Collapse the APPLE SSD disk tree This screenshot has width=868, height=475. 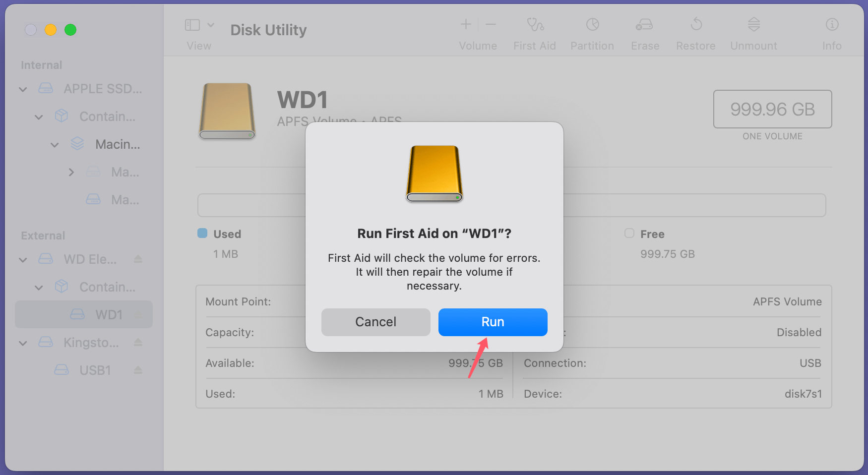(x=23, y=89)
